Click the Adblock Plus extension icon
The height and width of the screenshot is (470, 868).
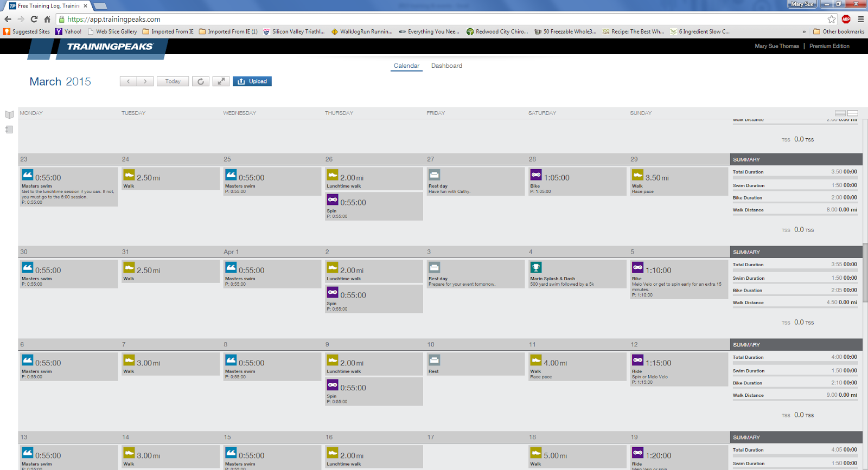click(846, 20)
